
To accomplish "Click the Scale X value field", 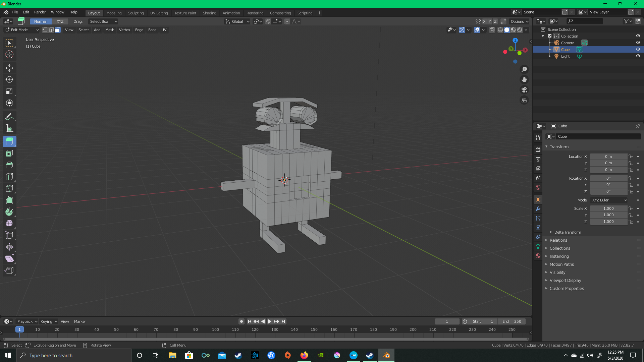I will 608,208.
